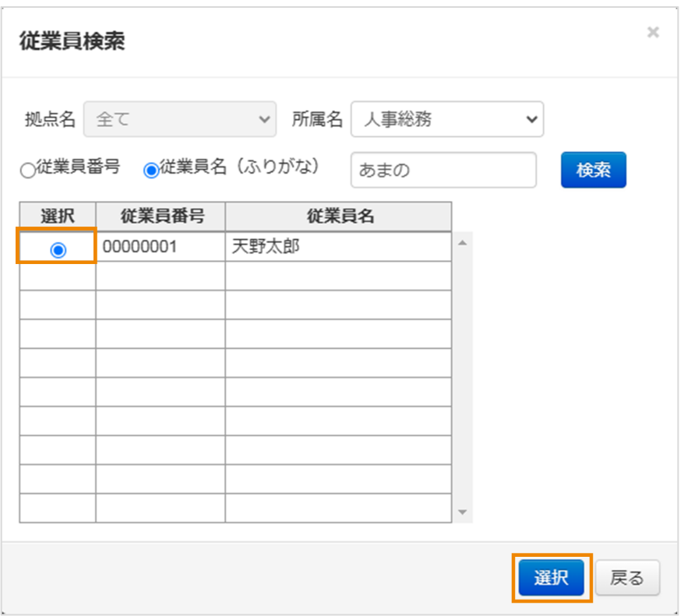Click the results list scroll-down arrow

click(462, 512)
